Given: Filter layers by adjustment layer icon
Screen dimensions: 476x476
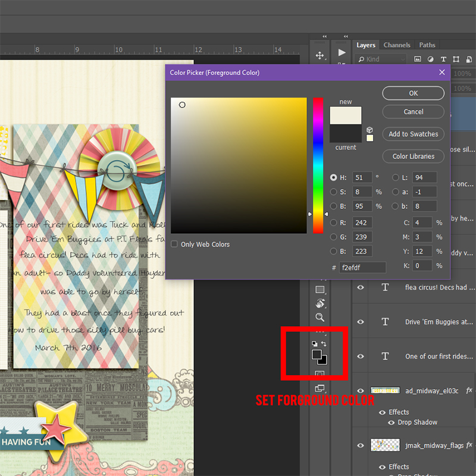Looking at the screenshot, I should 430,59.
